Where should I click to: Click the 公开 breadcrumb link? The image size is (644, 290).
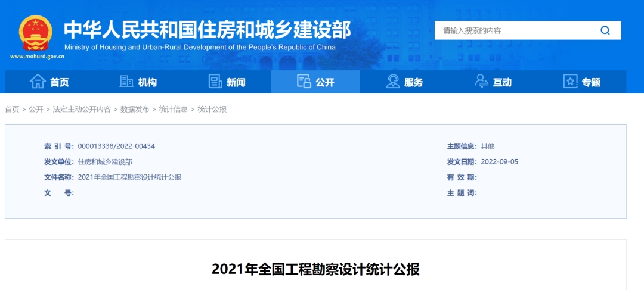tap(36, 110)
